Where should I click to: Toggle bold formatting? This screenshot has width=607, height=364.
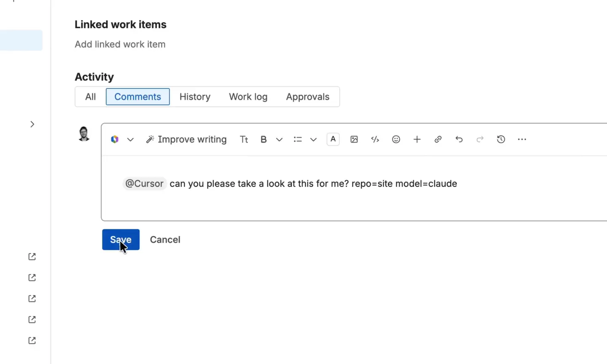tap(263, 139)
